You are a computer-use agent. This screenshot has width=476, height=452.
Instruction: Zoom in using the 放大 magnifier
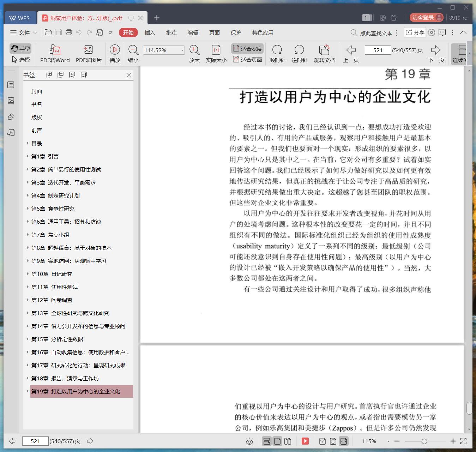[194, 50]
